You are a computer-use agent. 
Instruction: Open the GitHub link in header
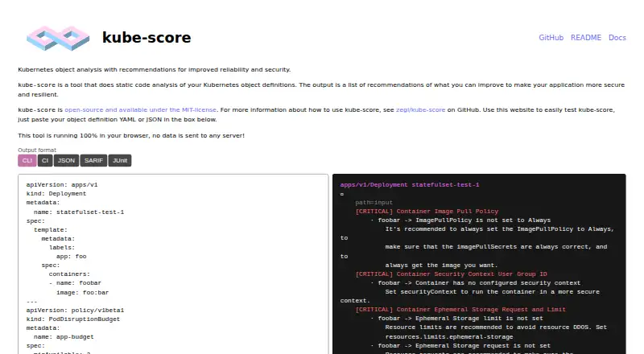[x=551, y=37]
